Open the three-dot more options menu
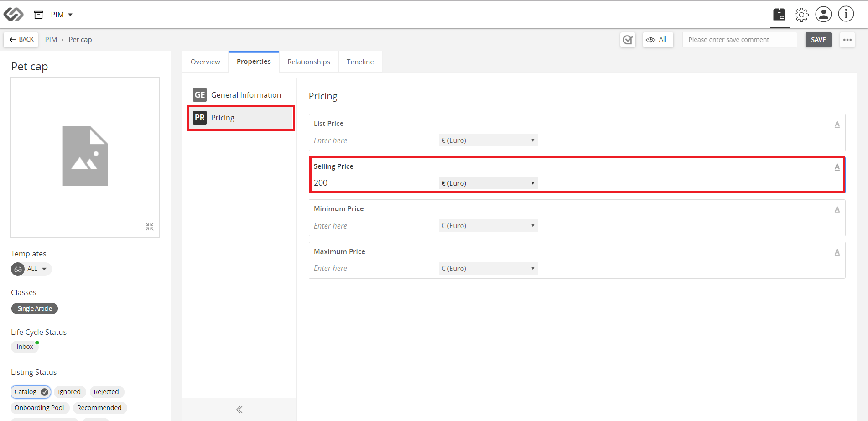 click(847, 40)
